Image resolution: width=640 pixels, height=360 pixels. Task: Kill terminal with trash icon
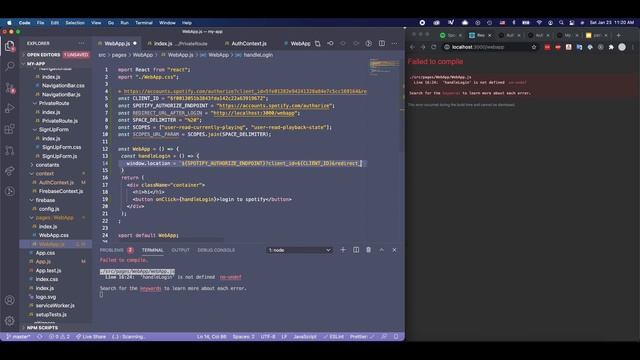pos(369,250)
